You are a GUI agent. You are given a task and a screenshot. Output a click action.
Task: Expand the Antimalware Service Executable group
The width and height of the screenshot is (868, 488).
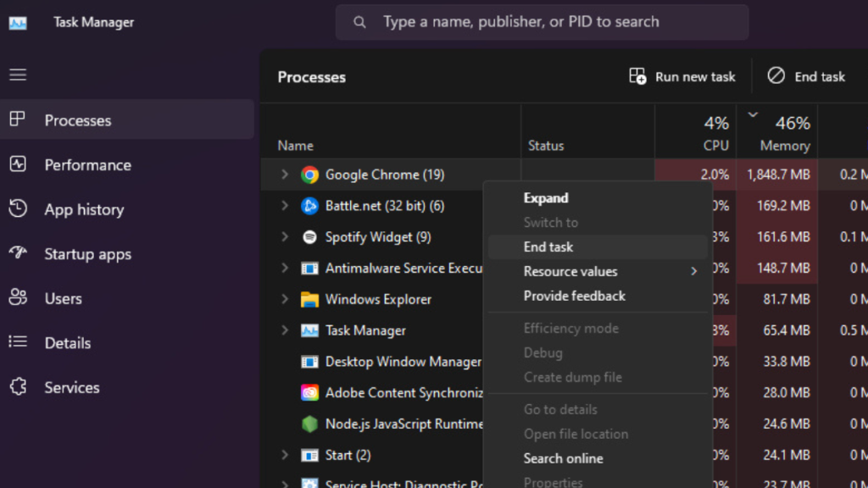tap(285, 268)
